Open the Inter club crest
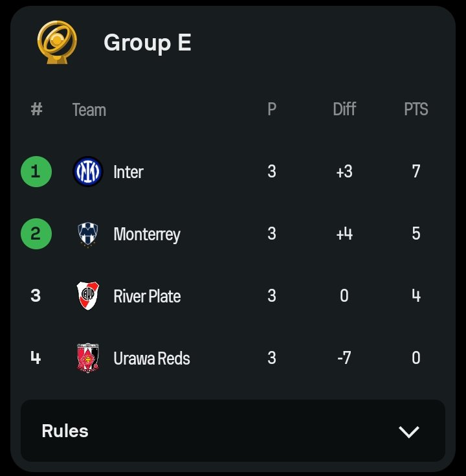The image size is (466, 476). point(88,172)
